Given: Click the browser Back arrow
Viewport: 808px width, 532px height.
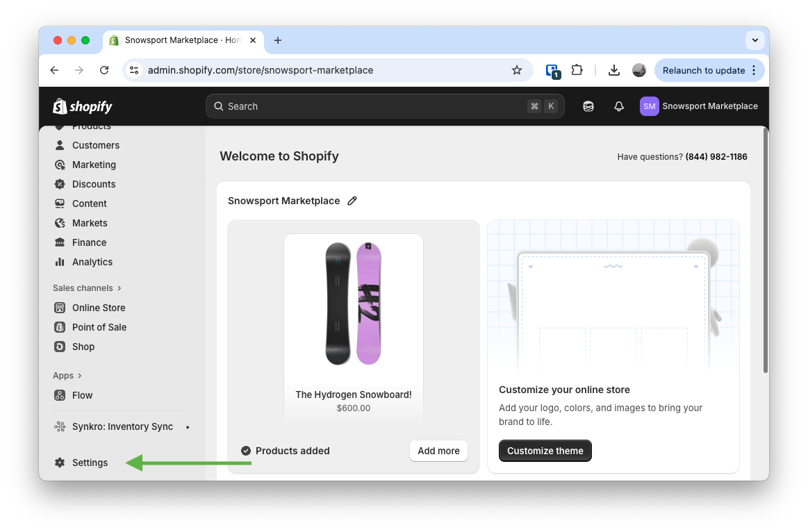Looking at the screenshot, I should [55, 70].
